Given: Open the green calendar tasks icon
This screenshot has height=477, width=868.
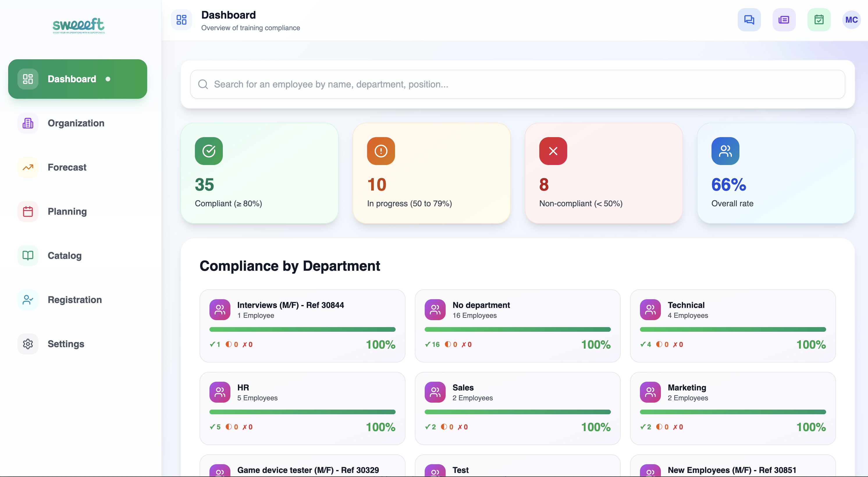Looking at the screenshot, I should (x=819, y=19).
